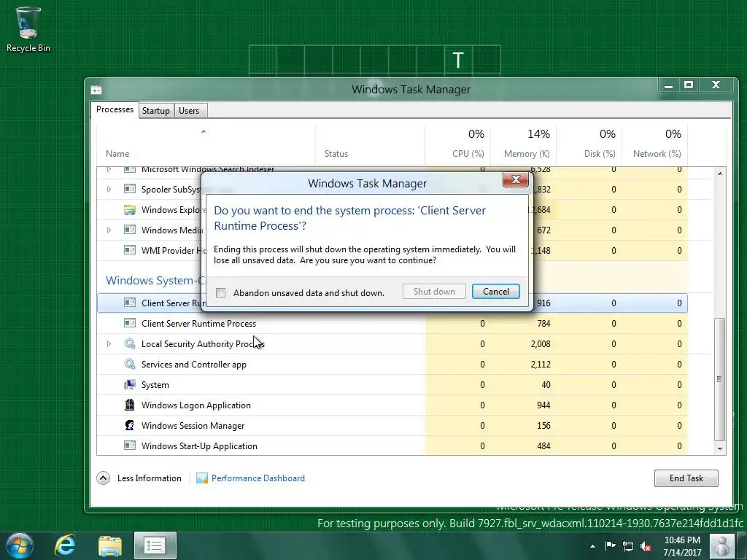Open Action Center flag tray icon
The height and width of the screenshot is (560, 747).
610,546
